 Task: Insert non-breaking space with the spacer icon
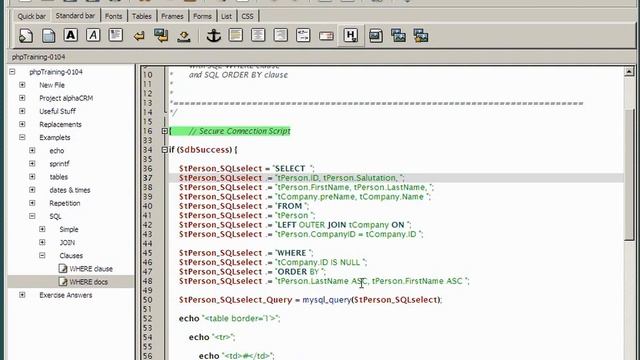[184, 36]
